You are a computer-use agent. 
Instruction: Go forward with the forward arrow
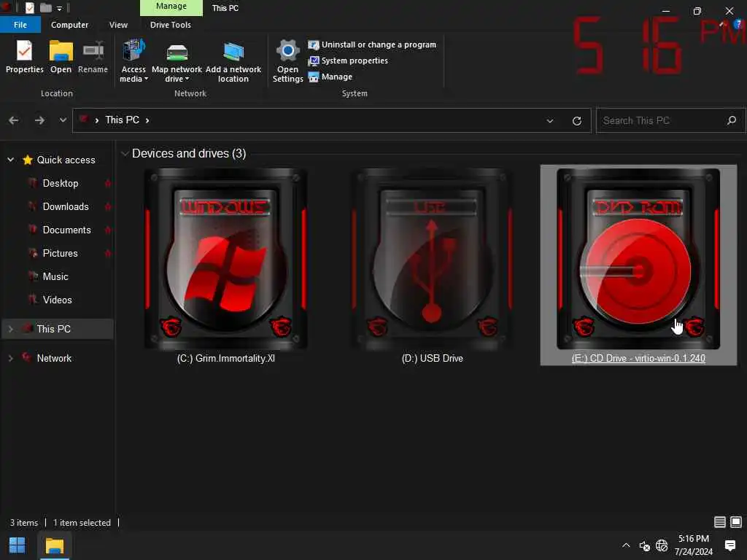[x=39, y=120]
